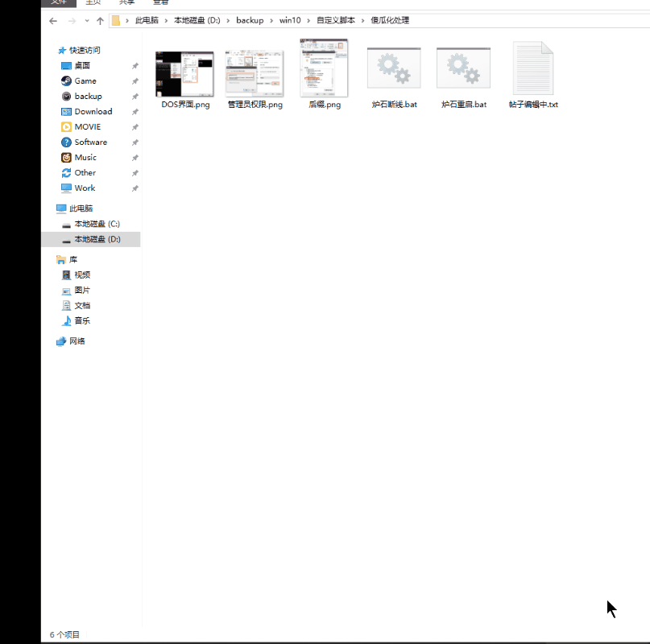Click the pin icon next to Game

click(x=135, y=81)
